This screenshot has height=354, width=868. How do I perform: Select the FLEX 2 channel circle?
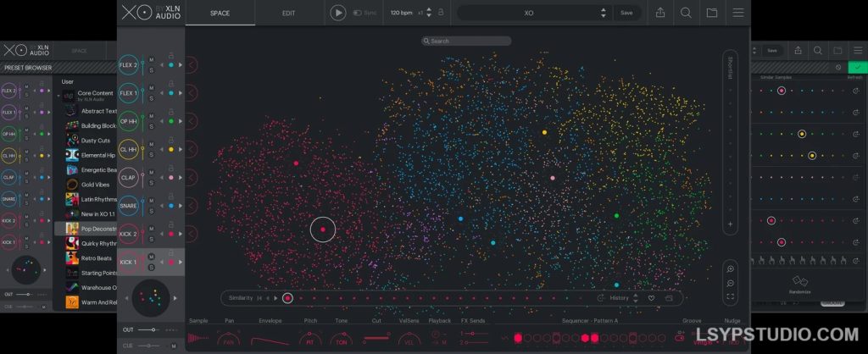click(129, 64)
